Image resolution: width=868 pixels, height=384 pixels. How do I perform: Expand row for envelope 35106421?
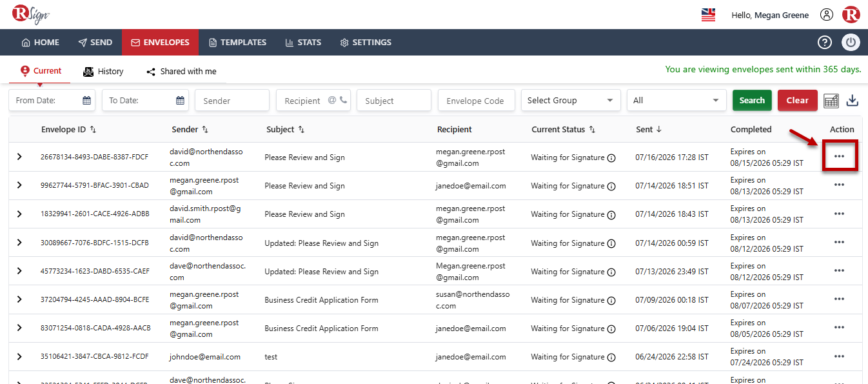point(19,356)
